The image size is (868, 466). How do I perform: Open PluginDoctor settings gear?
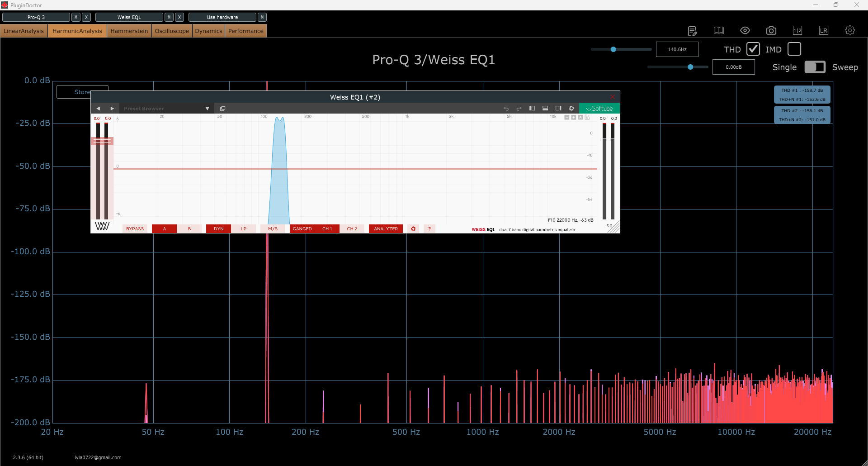(850, 30)
